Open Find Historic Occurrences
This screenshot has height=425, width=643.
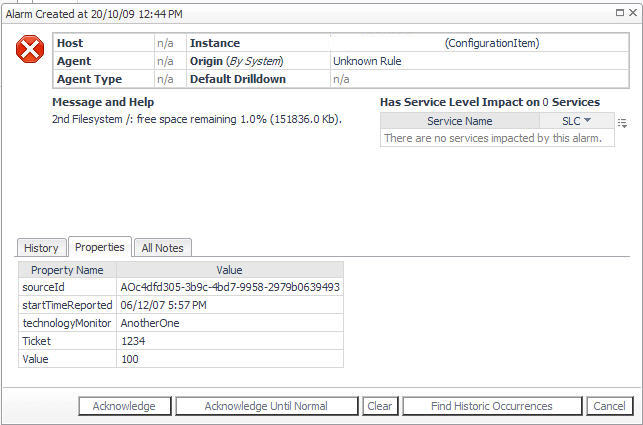coord(492,406)
